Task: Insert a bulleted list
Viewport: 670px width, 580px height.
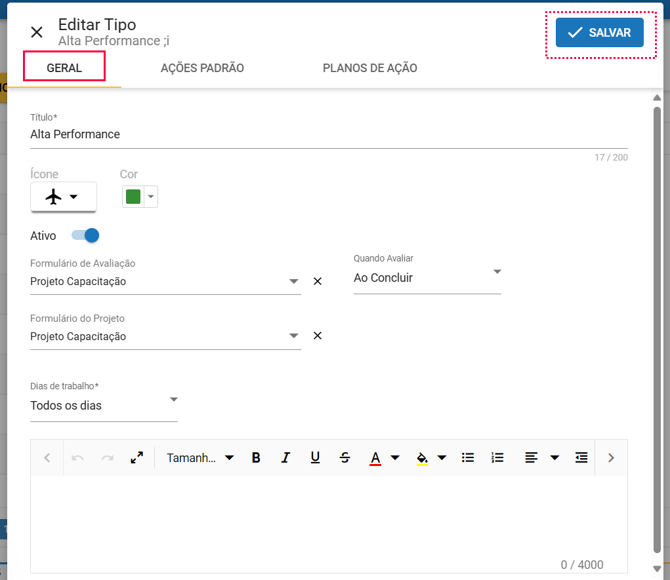Action: coord(467,458)
